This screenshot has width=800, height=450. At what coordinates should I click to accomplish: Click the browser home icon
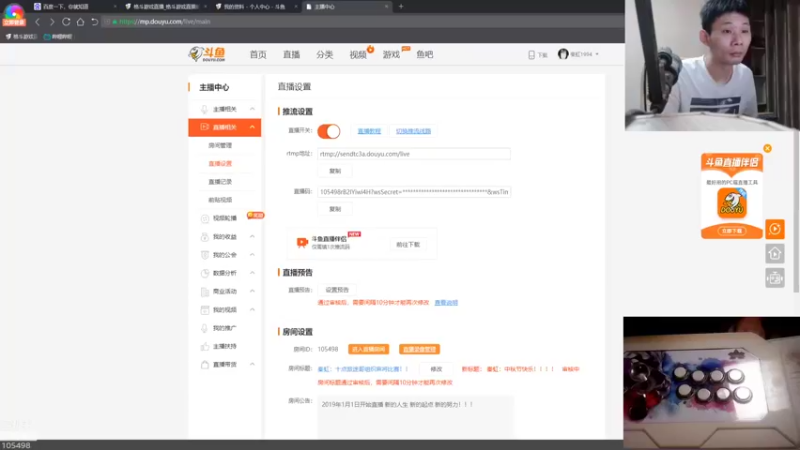pyautogui.click(x=80, y=22)
